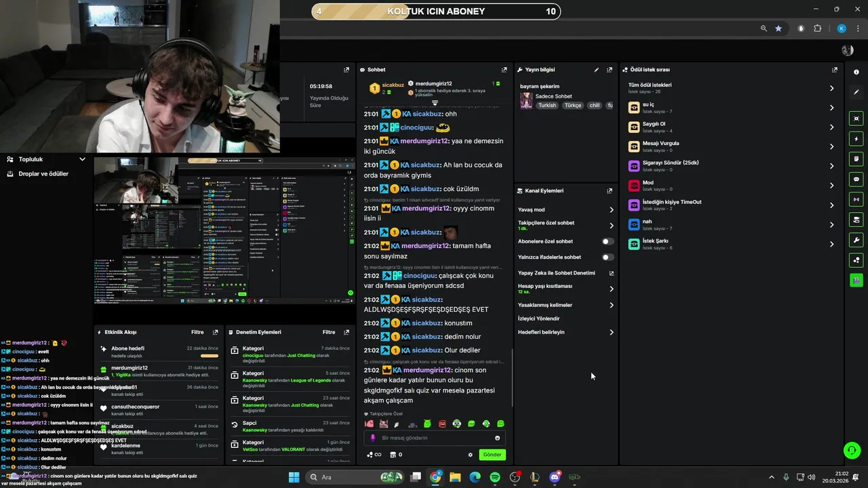Viewport: 868px width, 488px height.
Task: Bookmark this page with the star icon
Action: (778, 28)
